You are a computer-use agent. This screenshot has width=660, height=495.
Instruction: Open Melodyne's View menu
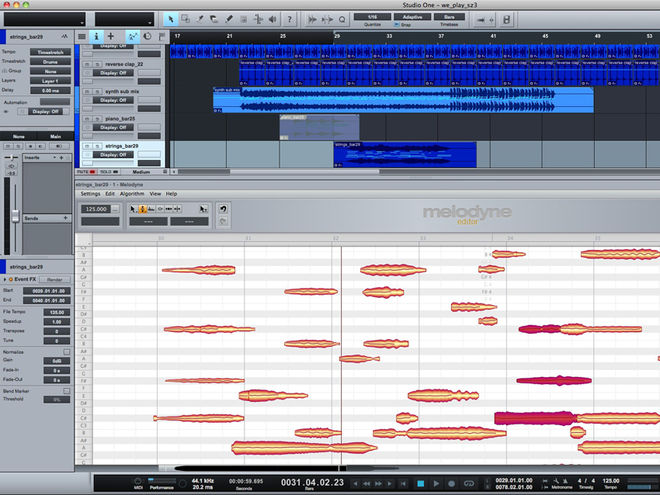point(155,194)
